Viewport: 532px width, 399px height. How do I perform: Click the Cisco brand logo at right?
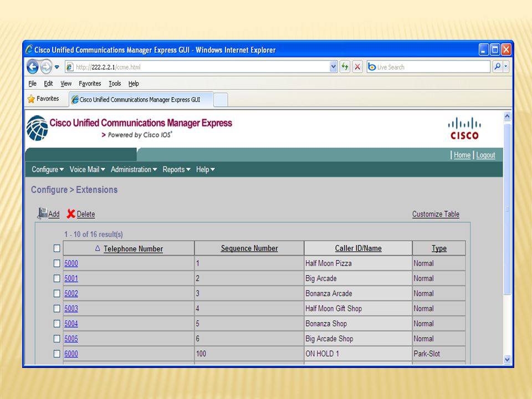point(464,129)
